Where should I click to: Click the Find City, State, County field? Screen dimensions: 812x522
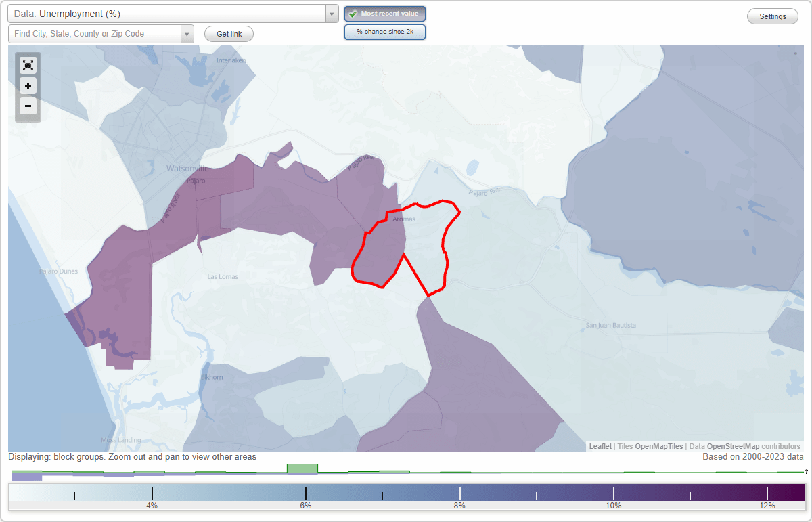tap(95, 34)
